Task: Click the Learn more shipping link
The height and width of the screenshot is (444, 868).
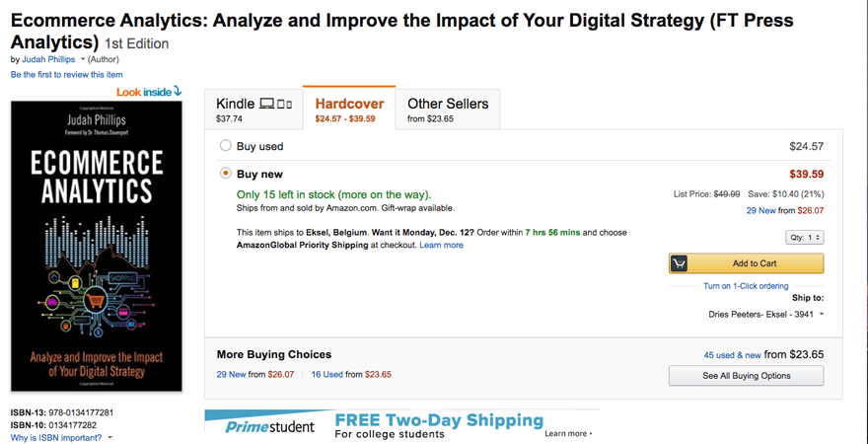Action: click(441, 245)
